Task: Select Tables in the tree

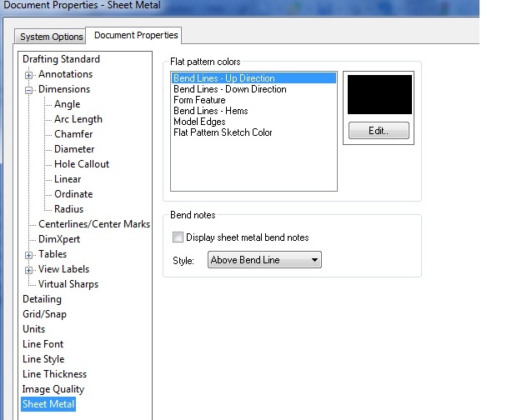Action: (53, 254)
